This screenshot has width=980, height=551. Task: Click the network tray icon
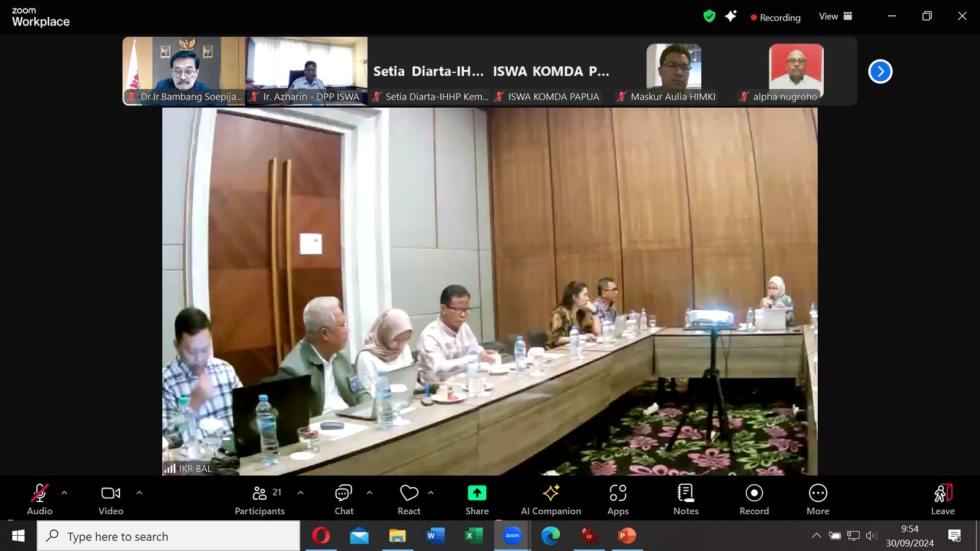tap(853, 536)
